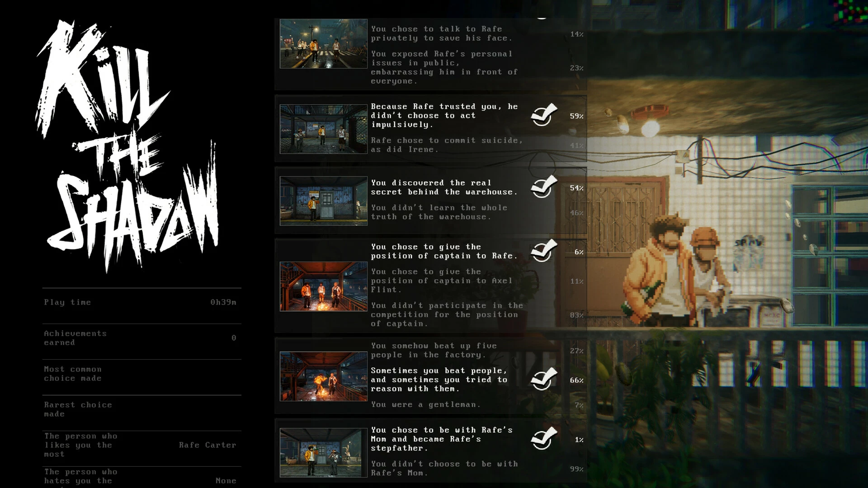Select 'give the position to Axel Flint' outcome

pos(442,281)
